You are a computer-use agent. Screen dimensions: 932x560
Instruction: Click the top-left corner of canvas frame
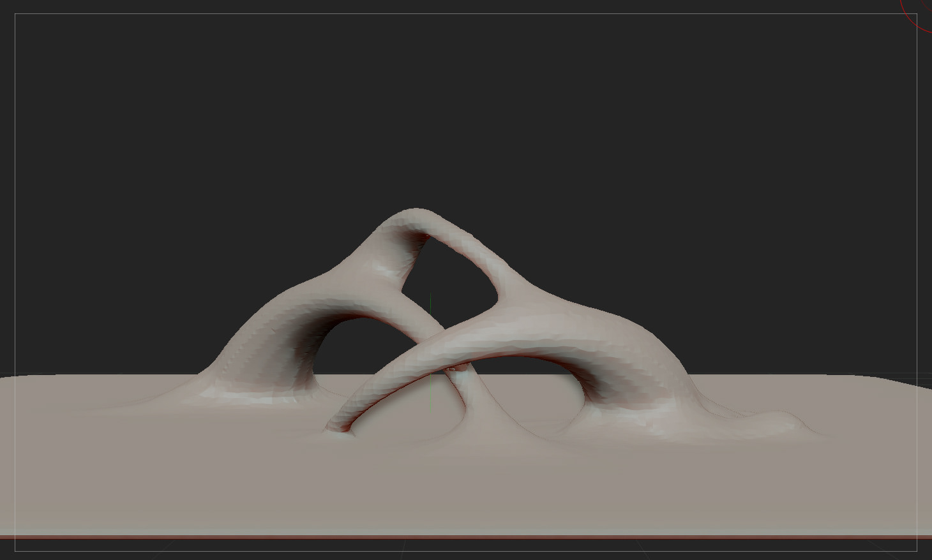15,14
